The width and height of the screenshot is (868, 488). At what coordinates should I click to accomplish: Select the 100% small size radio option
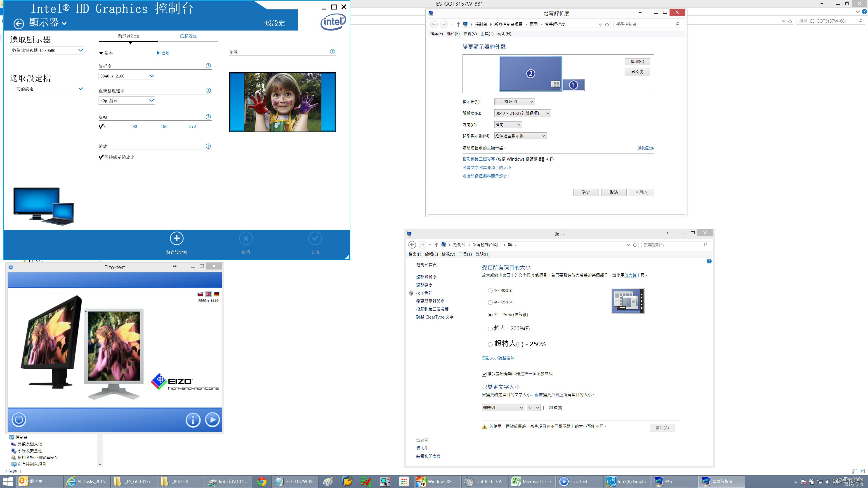490,291
